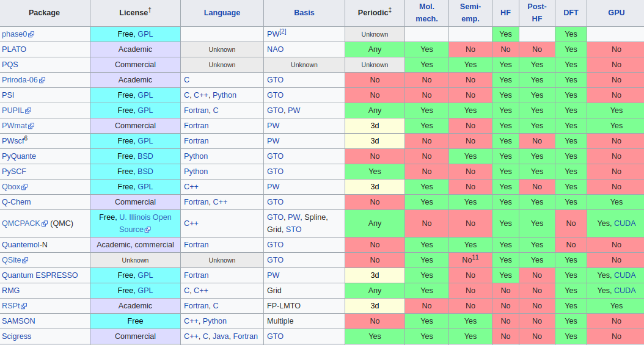
Task: Click the external-link icon beside QSite
Action: 25,260
